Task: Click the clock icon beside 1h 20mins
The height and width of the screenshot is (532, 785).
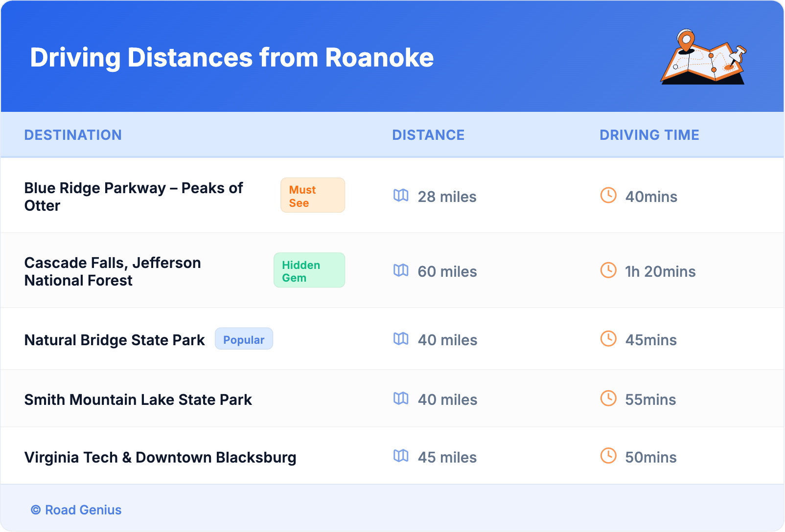Action: [x=608, y=270]
